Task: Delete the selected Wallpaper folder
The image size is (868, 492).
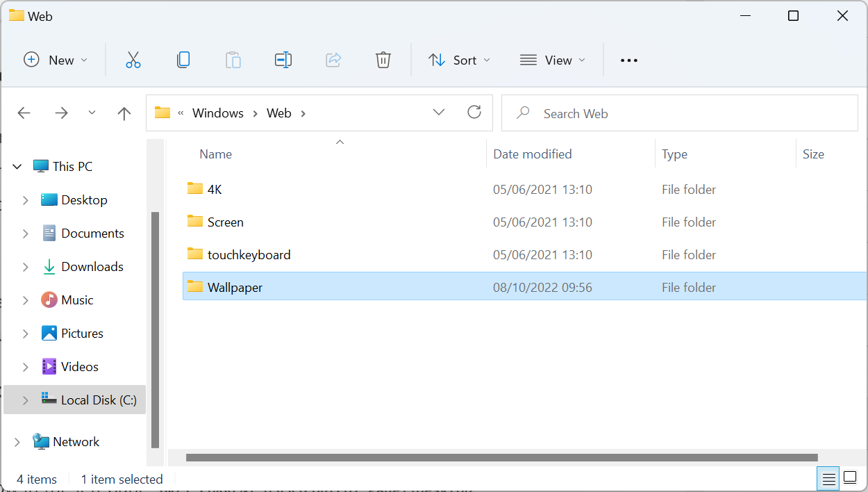Action: click(383, 60)
